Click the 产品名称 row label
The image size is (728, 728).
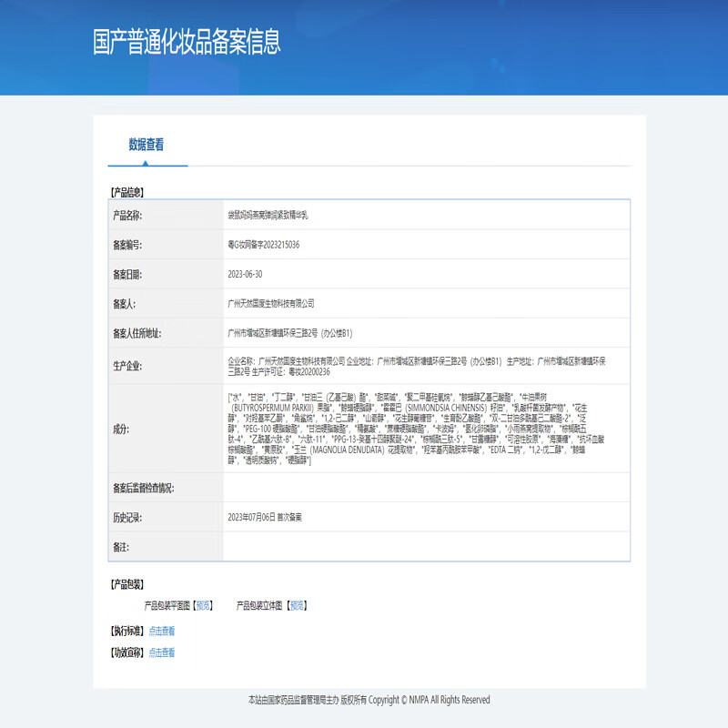pos(127,216)
